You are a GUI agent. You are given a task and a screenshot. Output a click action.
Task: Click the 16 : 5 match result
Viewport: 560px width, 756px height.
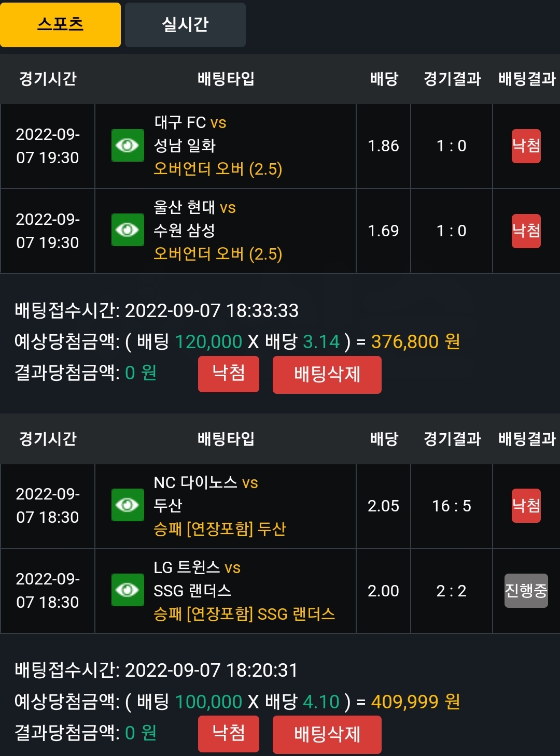tap(452, 506)
